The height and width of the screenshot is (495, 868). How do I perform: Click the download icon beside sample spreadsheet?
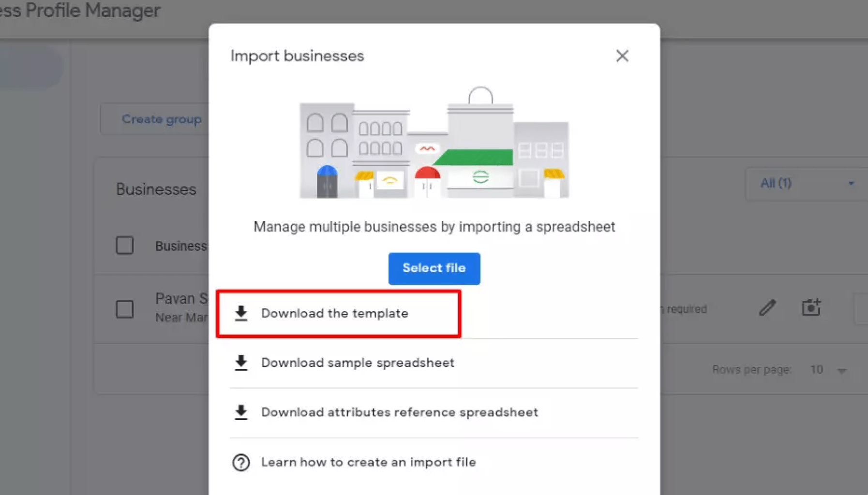tap(241, 363)
